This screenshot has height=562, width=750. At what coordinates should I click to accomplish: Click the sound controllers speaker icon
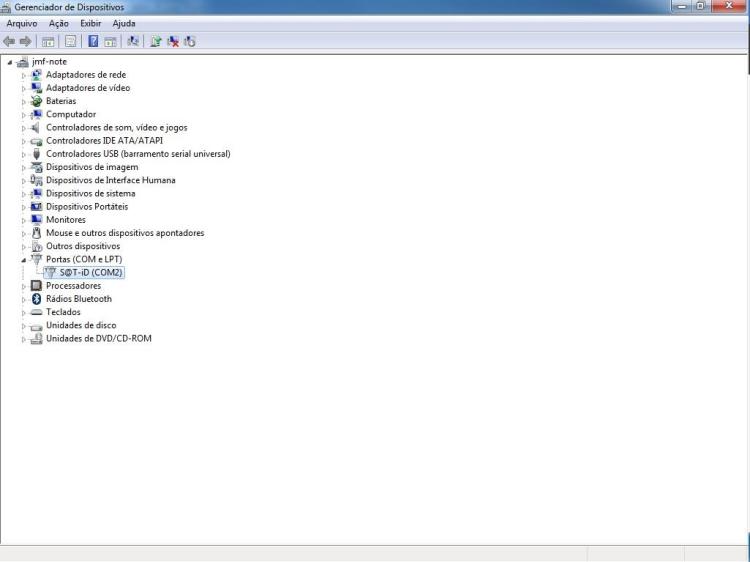click(36, 128)
